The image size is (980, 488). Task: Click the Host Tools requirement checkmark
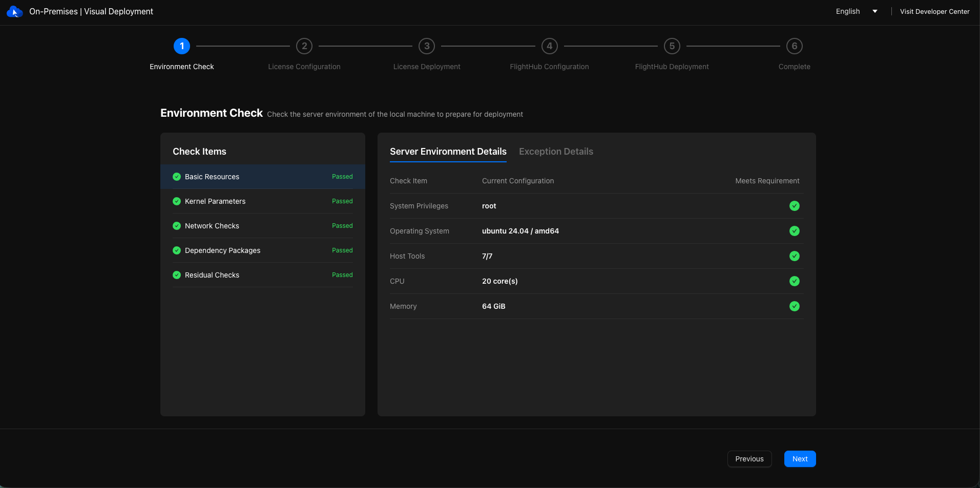click(x=795, y=256)
